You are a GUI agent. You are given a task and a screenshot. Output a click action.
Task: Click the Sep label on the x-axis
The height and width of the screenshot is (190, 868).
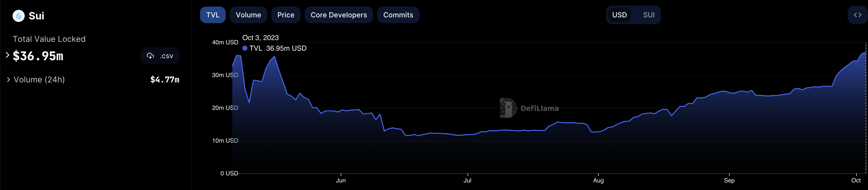pos(729,180)
